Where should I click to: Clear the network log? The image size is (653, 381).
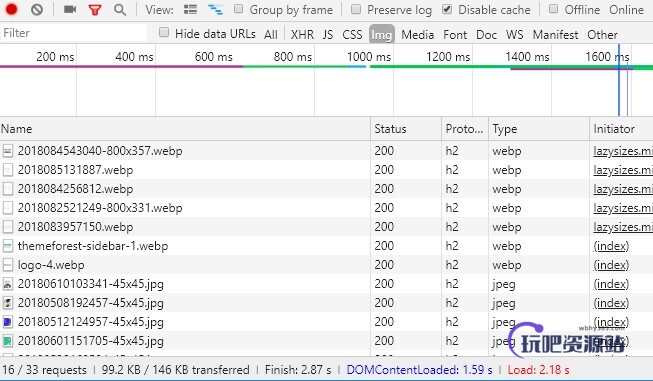(x=37, y=9)
